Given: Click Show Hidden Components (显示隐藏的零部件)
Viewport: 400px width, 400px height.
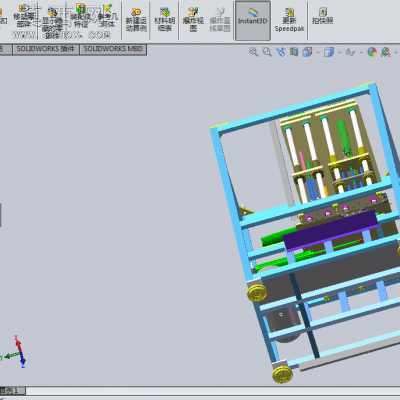Looking at the screenshot, I should [52, 24].
